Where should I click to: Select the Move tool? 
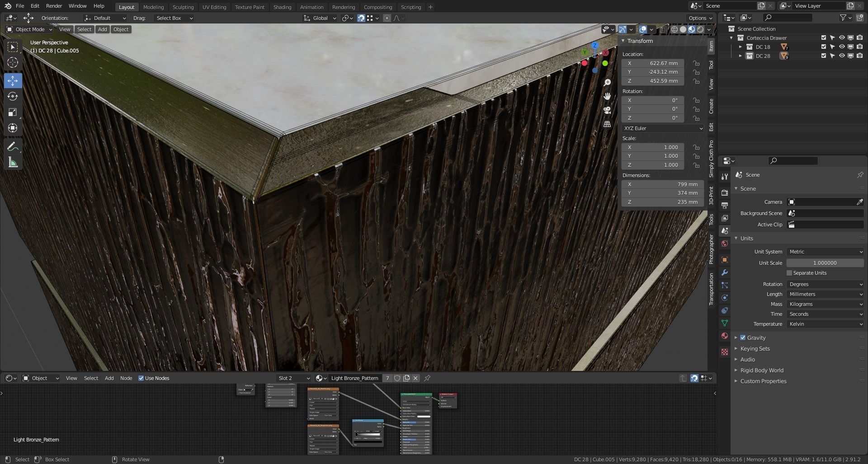pos(13,81)
